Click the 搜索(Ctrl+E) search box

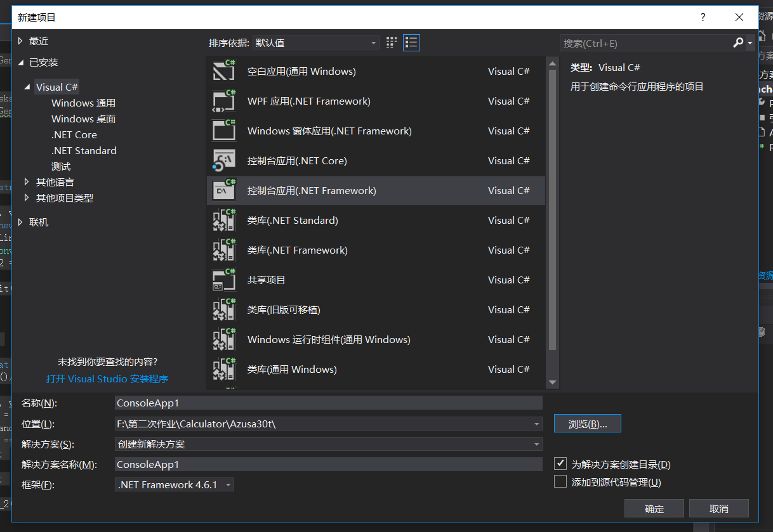click(645, 43)
